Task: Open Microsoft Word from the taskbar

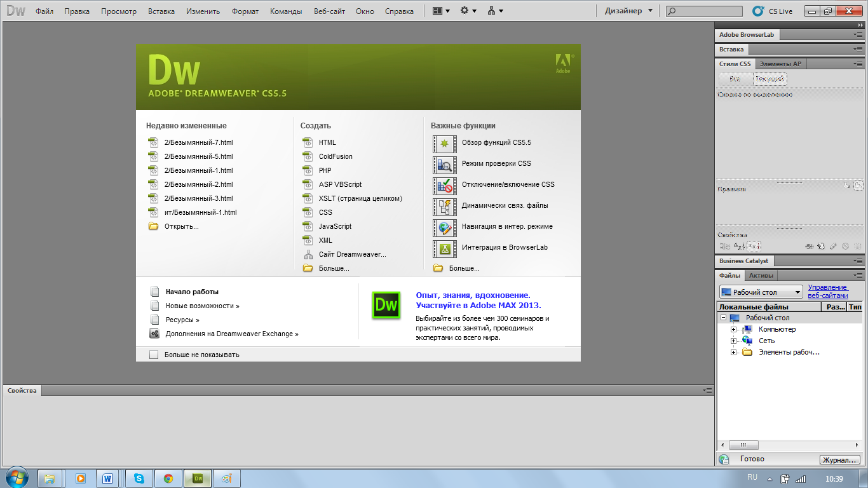Action: coord(107,478)
